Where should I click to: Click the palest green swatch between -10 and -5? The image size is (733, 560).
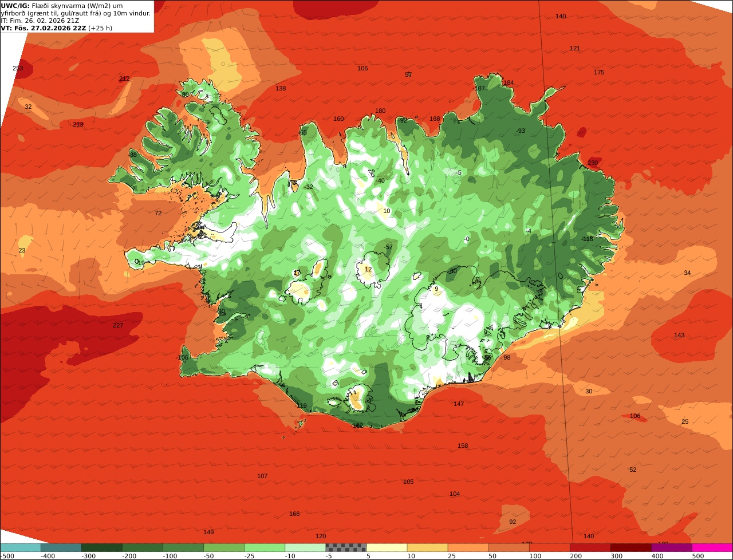click(305, 547)
